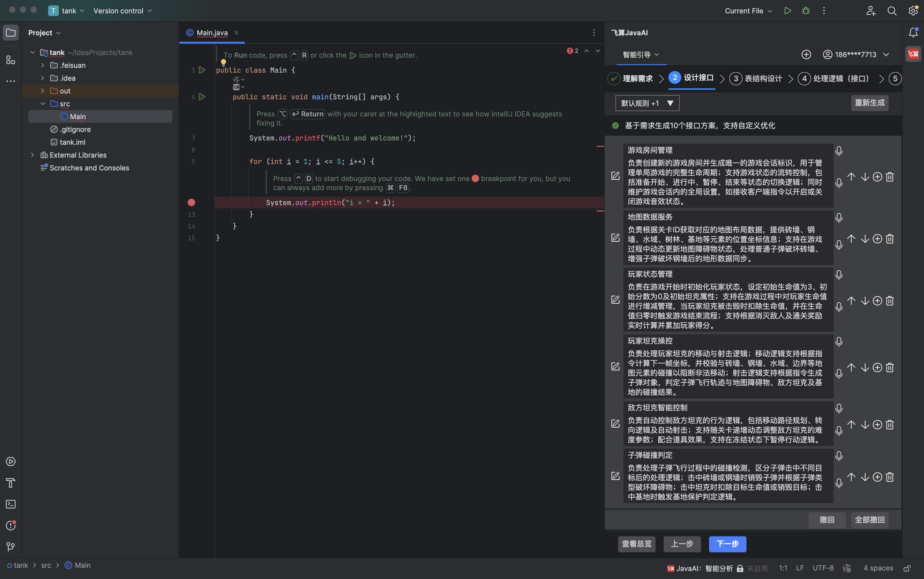This screenshot has width=924, height=579.
Task: Toggle the JavaAI 智能分析 lock status
Action: [x=740, y=568]
